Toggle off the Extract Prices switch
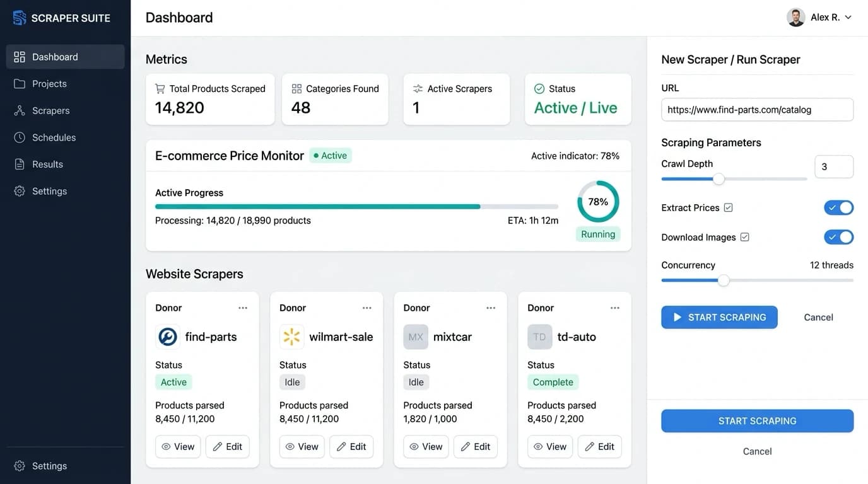 click(838, 207)
